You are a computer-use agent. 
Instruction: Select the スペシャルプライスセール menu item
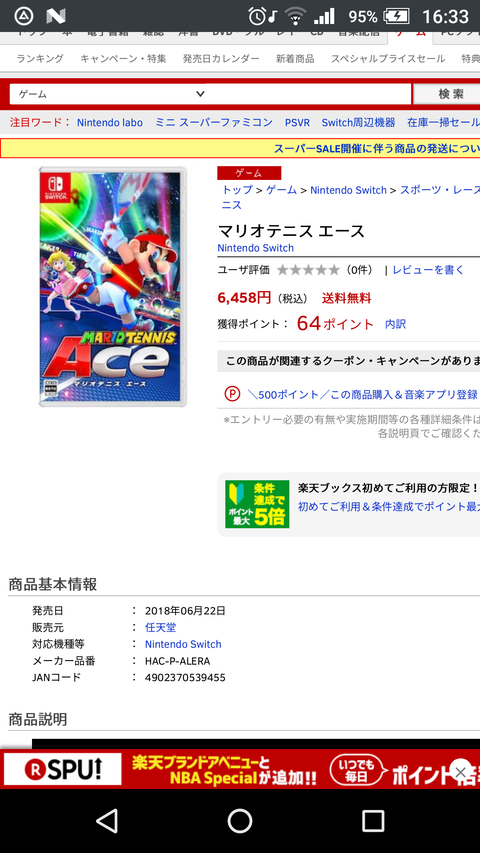point(388,59)
